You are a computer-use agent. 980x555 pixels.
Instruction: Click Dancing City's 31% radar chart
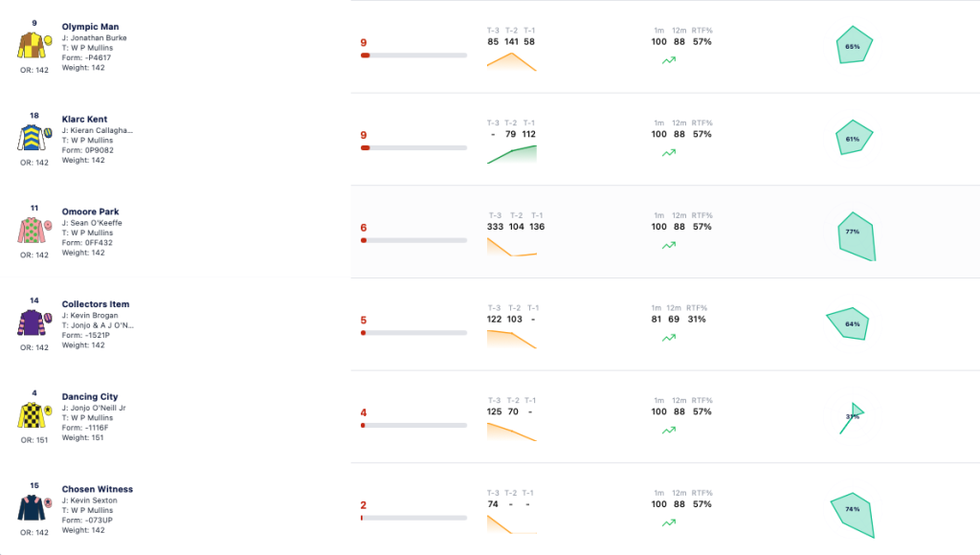(852, 418)
